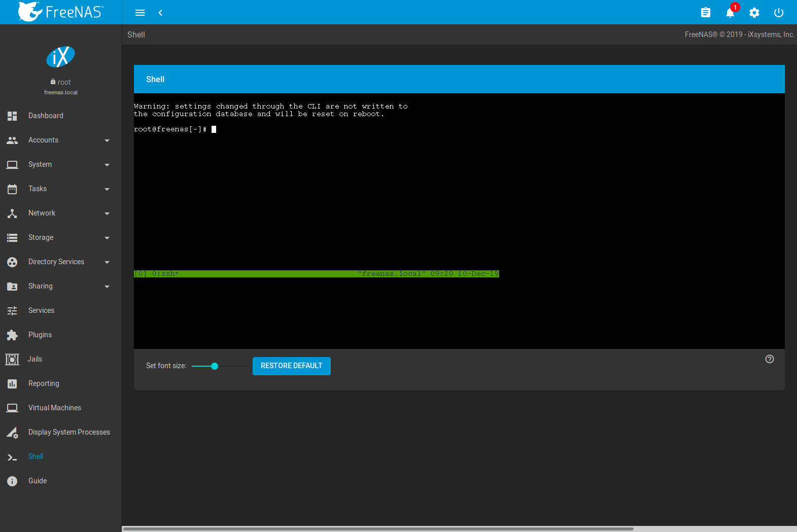
Task: Click the horizontal scrollbar at bottom
Action: 378,529
